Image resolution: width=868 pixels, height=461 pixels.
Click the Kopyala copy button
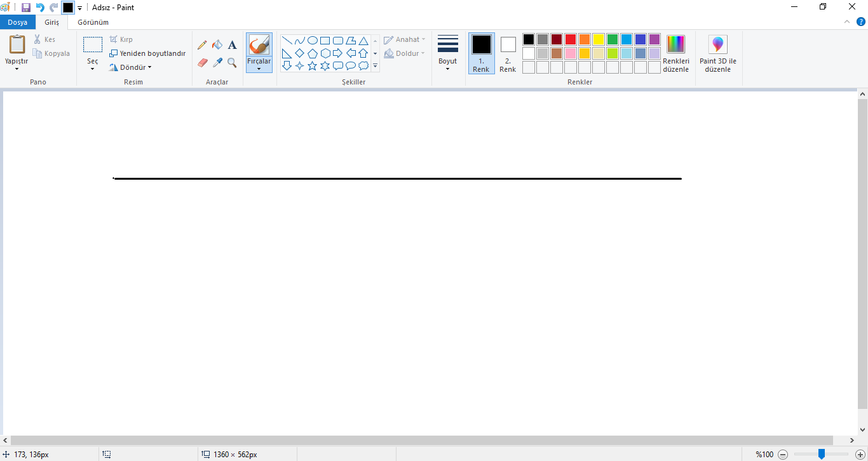coord(52,53)
